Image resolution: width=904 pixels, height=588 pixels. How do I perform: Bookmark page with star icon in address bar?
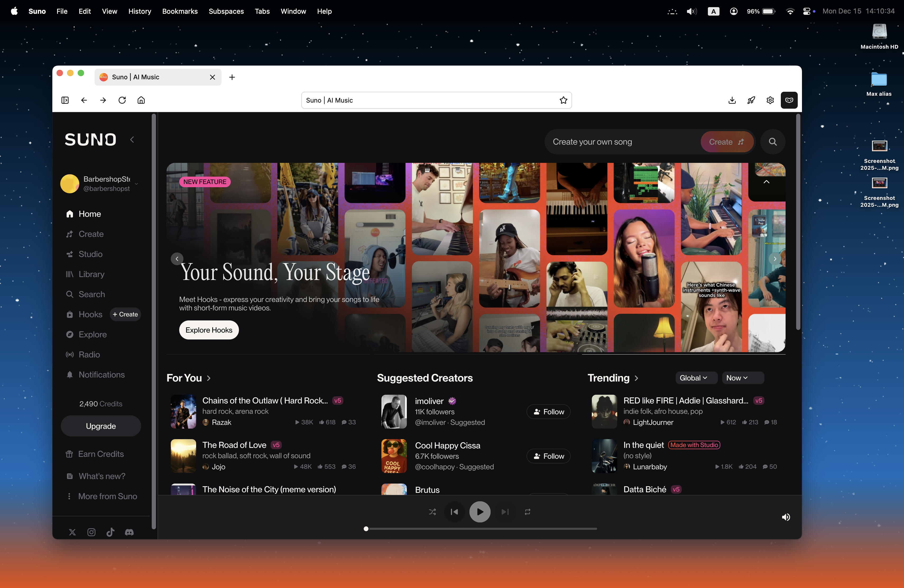563,100
